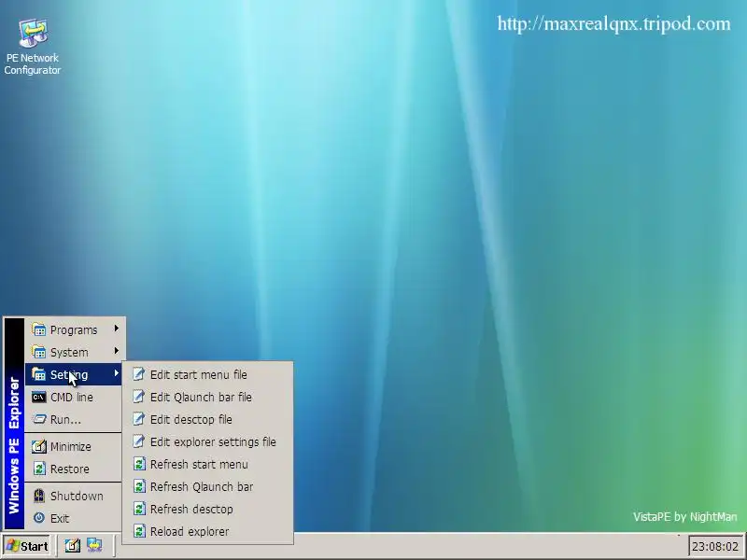Choose Minimize in the start menu

click(x=75, y=446)
